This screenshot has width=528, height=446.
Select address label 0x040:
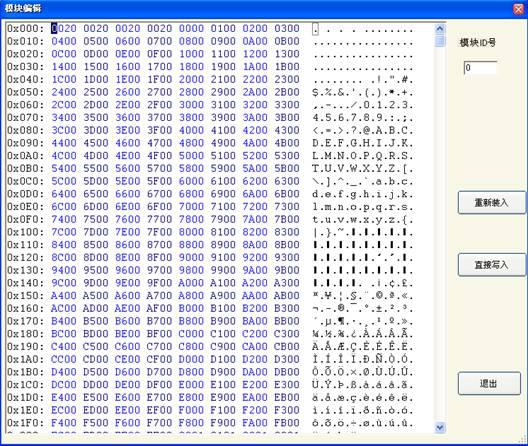[26, 79]
